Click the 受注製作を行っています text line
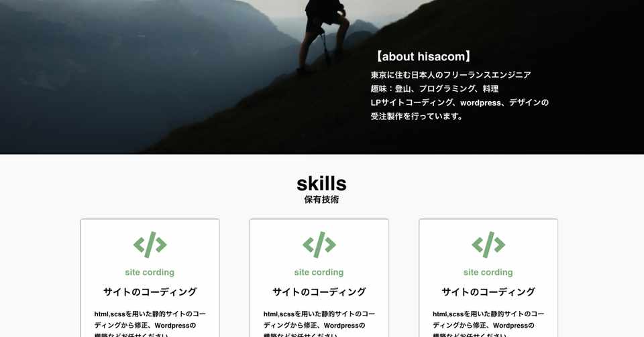644x337 pixels. pos(417,117)
